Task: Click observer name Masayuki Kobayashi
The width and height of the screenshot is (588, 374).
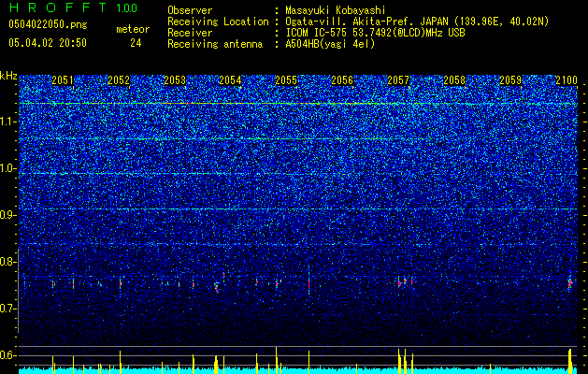Action: (336, 11)
